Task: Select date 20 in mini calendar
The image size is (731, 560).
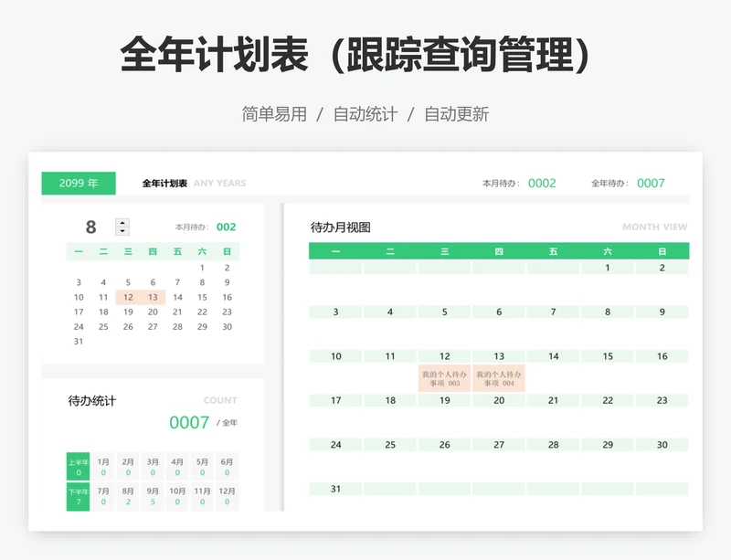Action: 153,312
